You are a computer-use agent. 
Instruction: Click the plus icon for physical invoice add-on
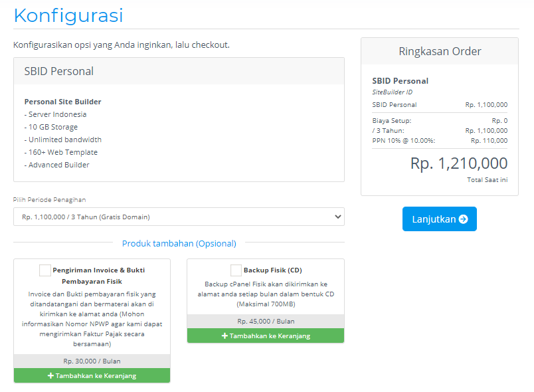click(51, 376)
